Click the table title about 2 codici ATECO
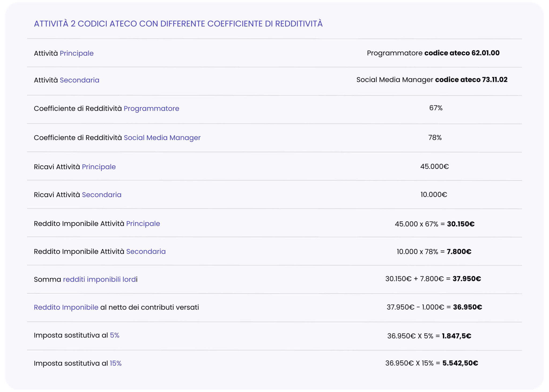The width and height of the screenshot is (549, 392). (178, 24)
